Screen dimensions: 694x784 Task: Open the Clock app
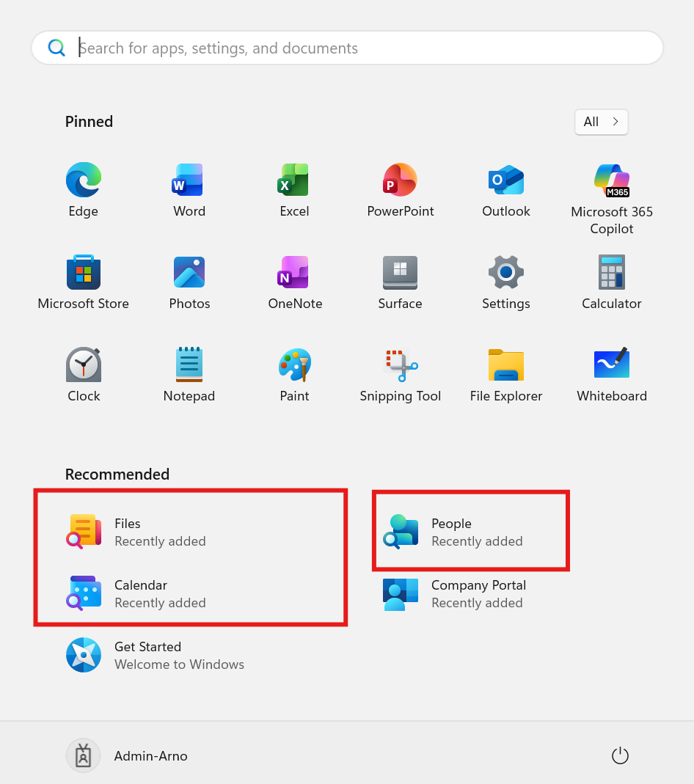(x=83, y=374)
